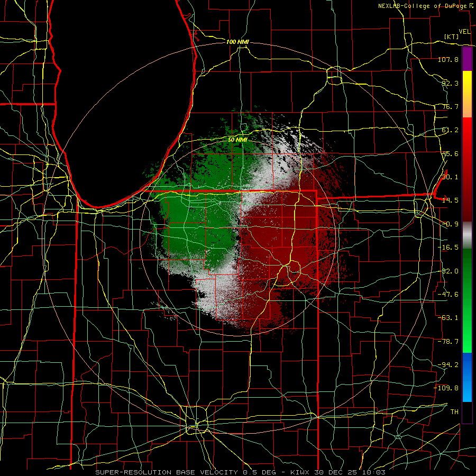Click the VEL legend title
The image size is (476, 476).
[x=464, y=32]
